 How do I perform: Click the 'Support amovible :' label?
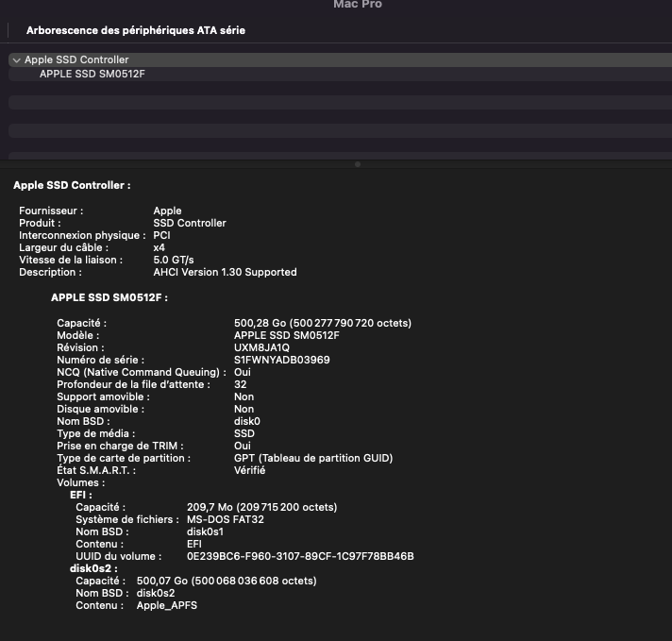tap(103, 397)
